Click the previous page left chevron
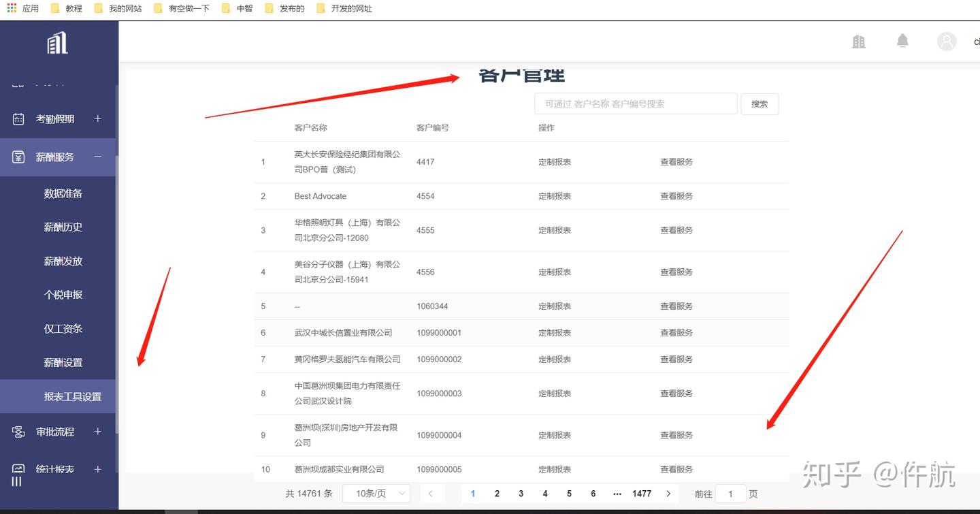The height and width of the screenshot is (514, 980). coord(431,494)
